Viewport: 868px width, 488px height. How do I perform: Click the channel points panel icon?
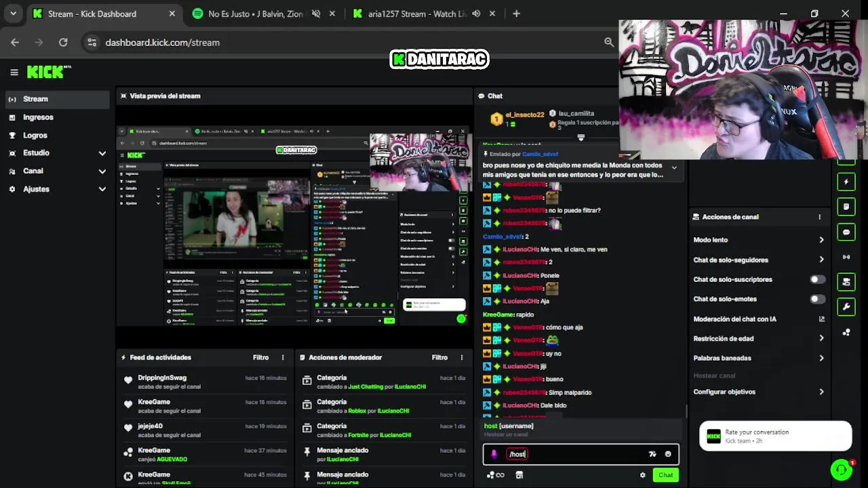coord(846,332)
